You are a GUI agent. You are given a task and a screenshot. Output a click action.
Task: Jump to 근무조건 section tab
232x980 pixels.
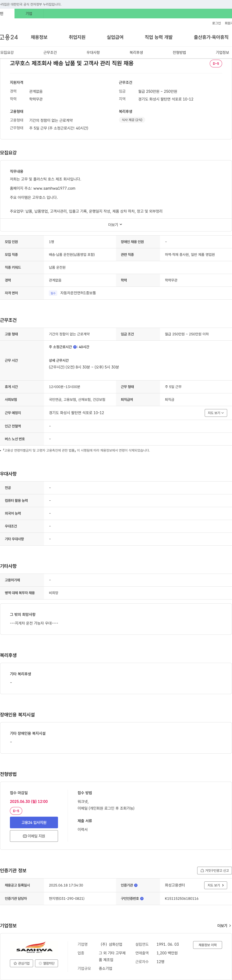pyautogui.click(x=50, y=52)
